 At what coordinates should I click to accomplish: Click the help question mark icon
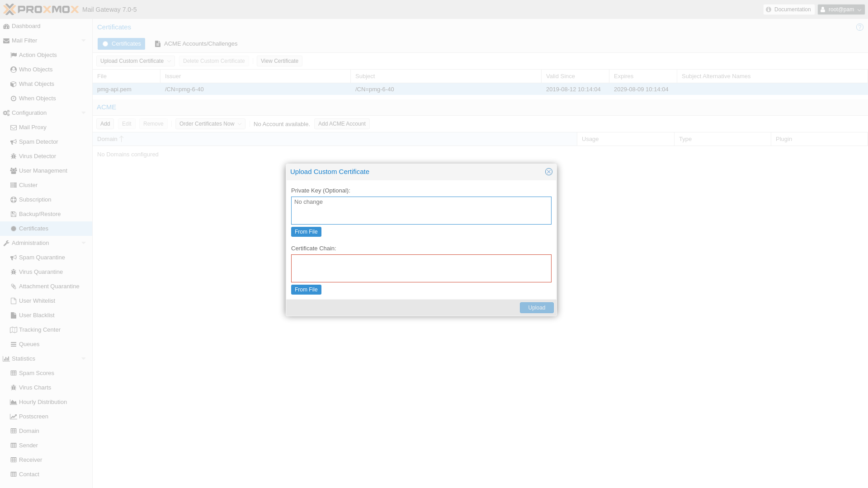point(859,27)
